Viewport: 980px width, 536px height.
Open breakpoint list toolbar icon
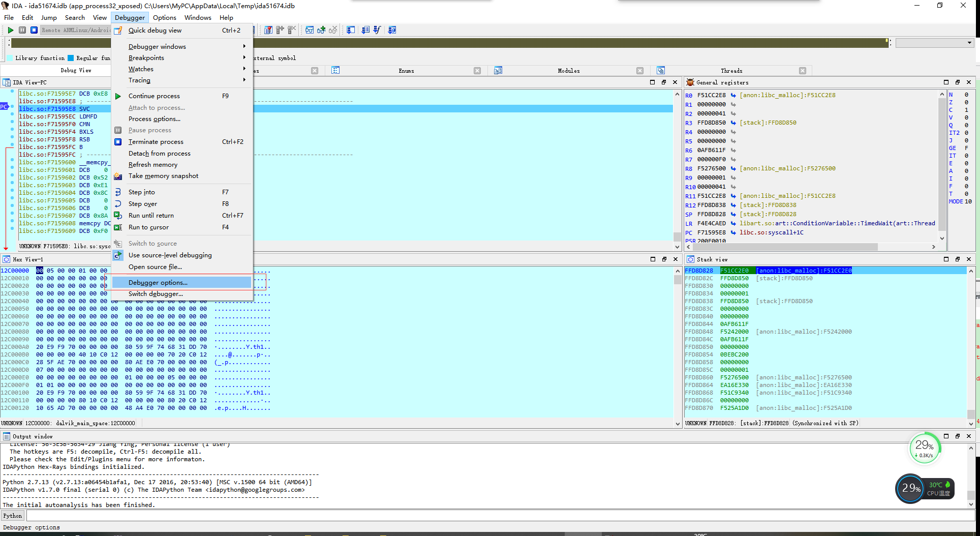click(268, 30)
